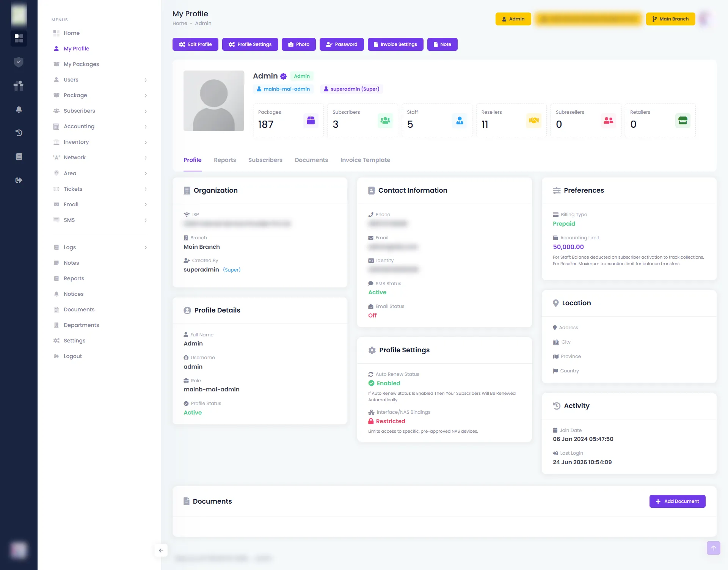
Task: Click the shield check icon in dark rail
Action: click(19, 62)
